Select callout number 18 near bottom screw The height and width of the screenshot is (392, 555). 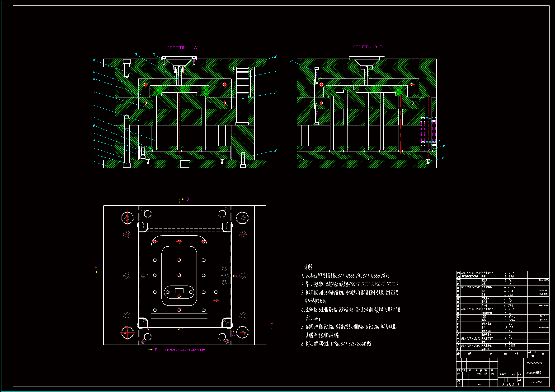click(x=275, y=151)
